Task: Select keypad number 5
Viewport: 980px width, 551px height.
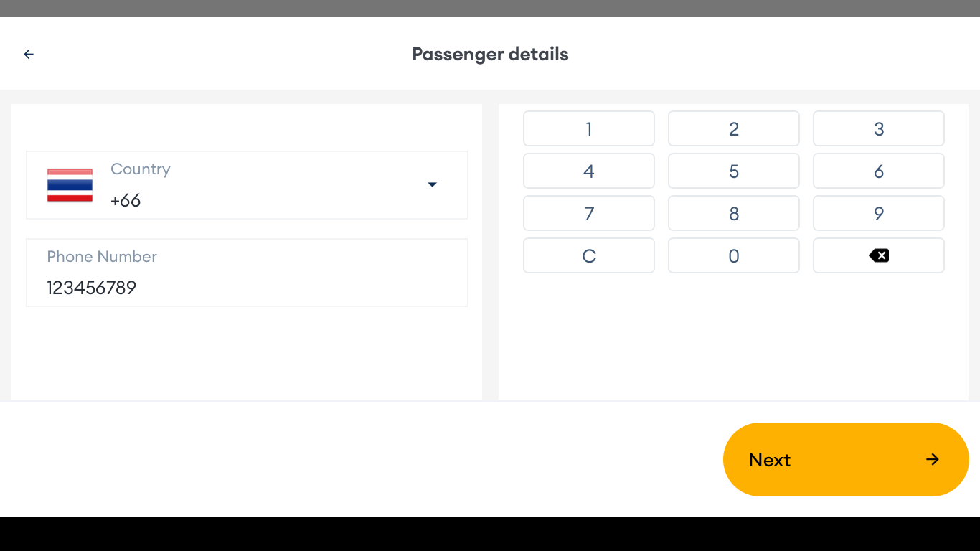Action: coord(733,171)
